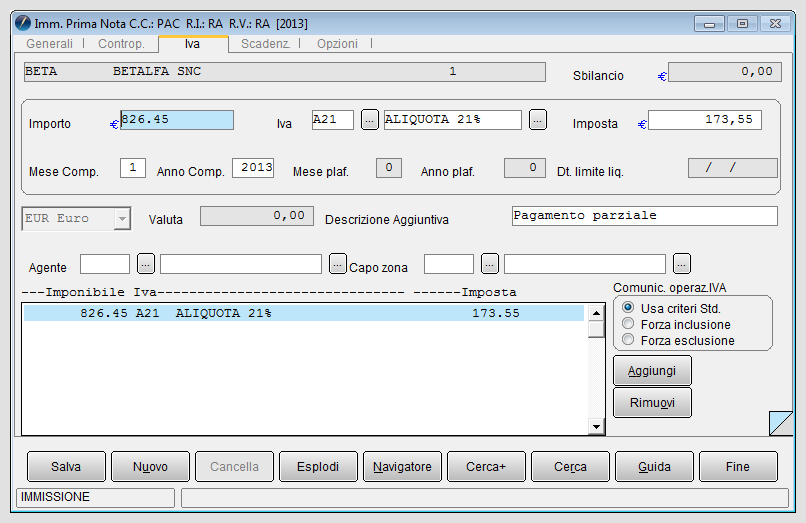
Task: Click the Anno plaf. value box
Action: click(525, 168)
